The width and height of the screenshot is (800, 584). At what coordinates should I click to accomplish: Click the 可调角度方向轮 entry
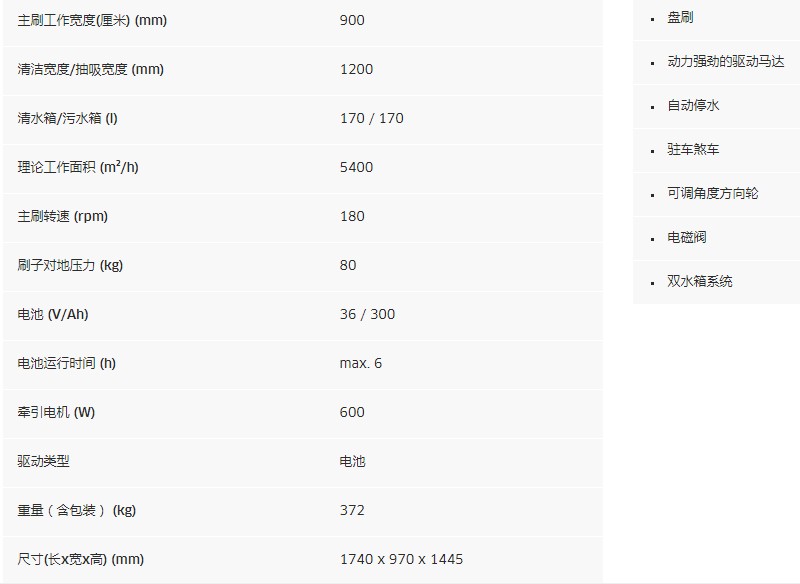point(712,193)
